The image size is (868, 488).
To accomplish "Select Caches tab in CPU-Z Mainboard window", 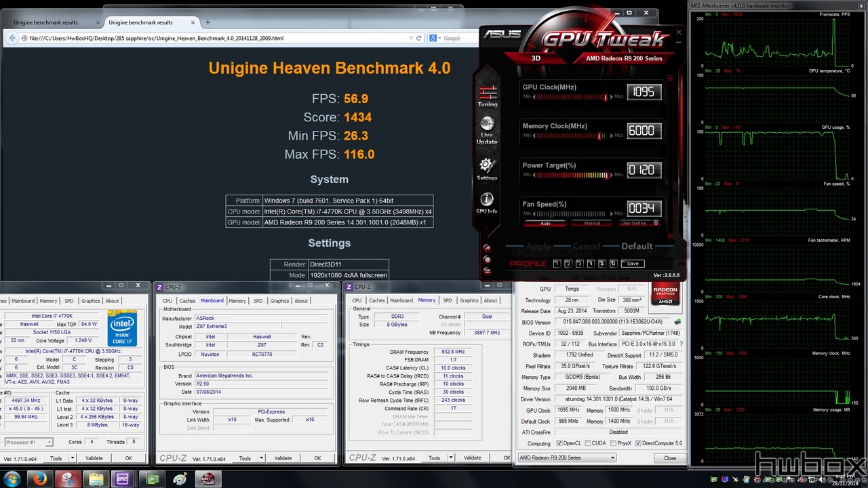I will (188, 301).
